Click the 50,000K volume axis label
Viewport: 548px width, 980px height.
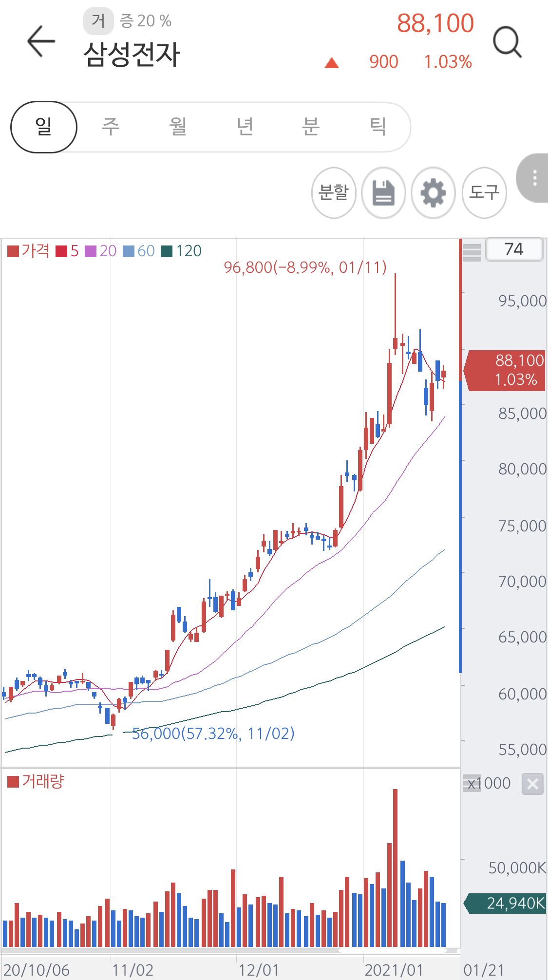[x=517, y=868]
